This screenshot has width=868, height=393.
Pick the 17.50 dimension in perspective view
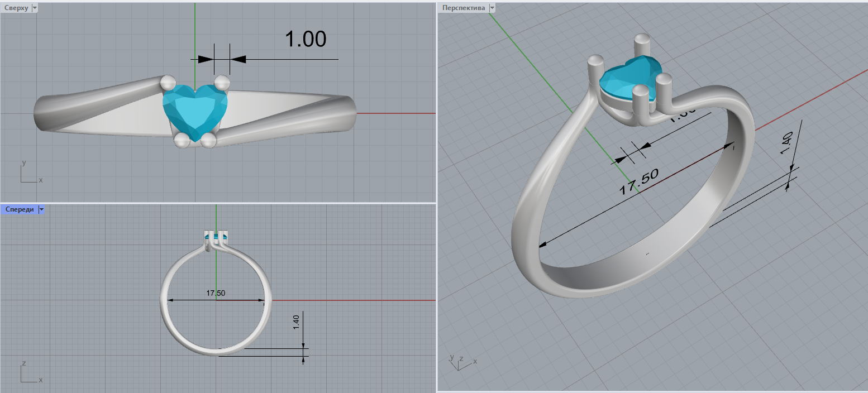point(638,181)
